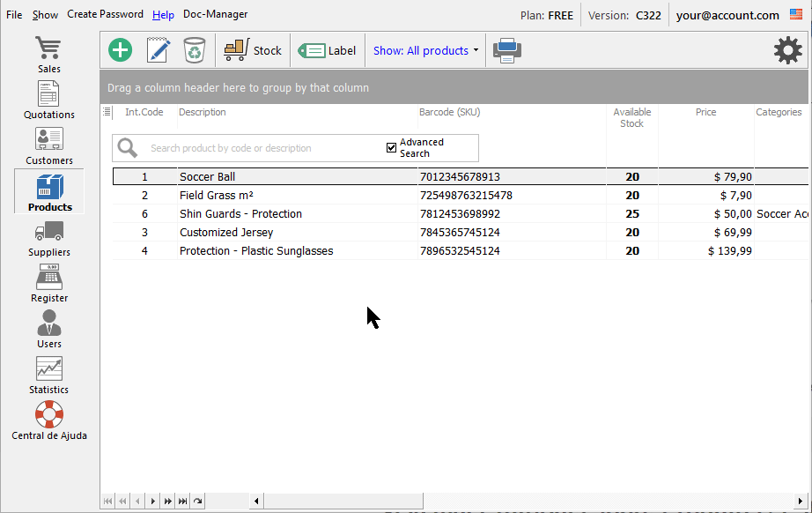This screenshot has height=513, width=812.
Task: Open settings with the gear icon
Action: (x=787, y=50)
